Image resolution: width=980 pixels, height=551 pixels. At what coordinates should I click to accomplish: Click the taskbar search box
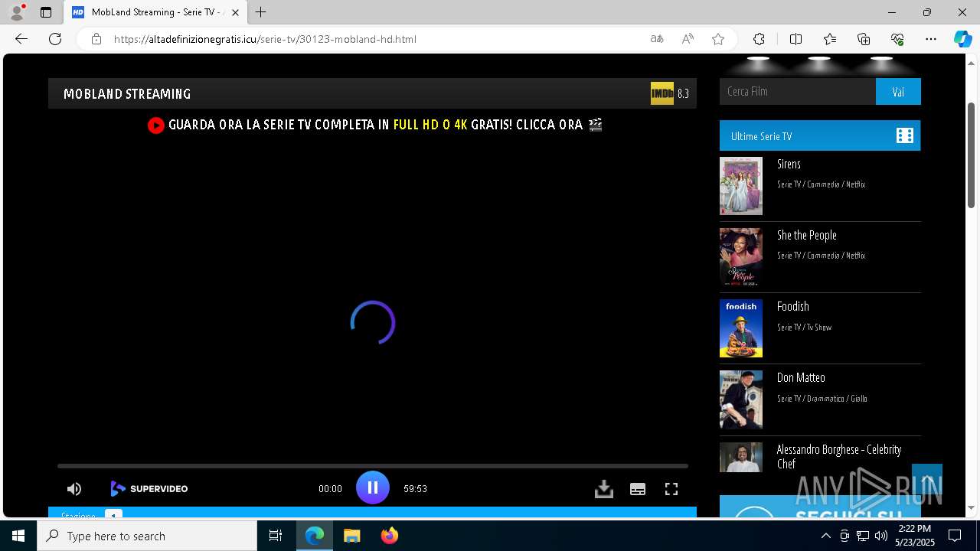[147, 536]
